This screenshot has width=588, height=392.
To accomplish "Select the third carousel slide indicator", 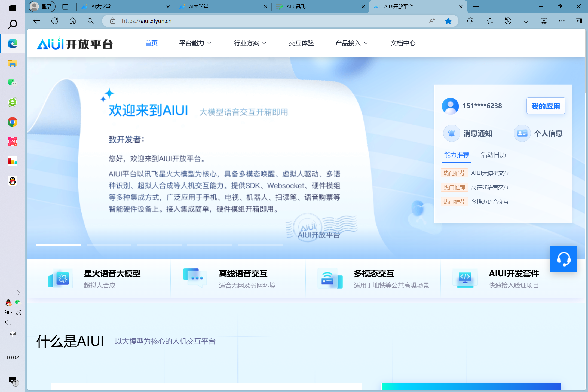I will (x=159, y=245).
